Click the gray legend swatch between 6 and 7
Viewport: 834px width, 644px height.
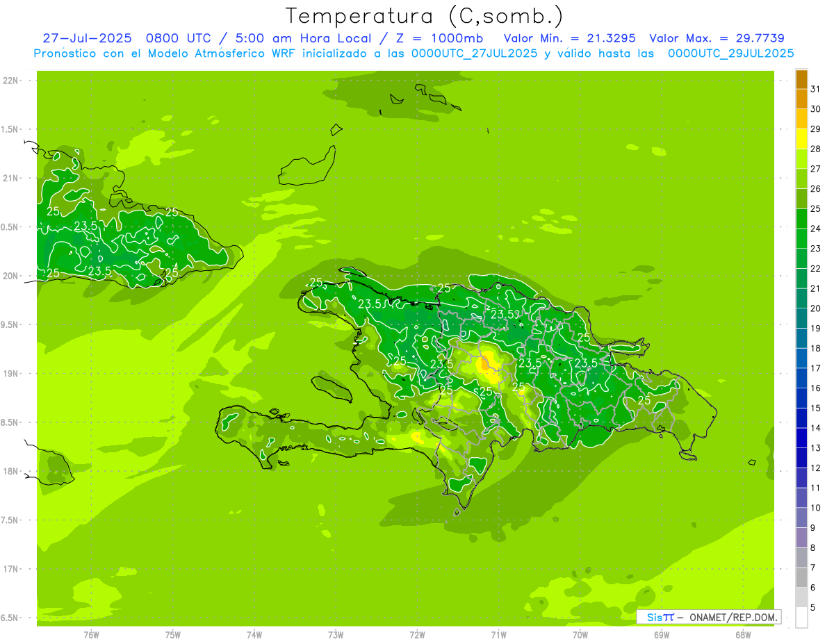pyautogui.click(x=801, y=577)
